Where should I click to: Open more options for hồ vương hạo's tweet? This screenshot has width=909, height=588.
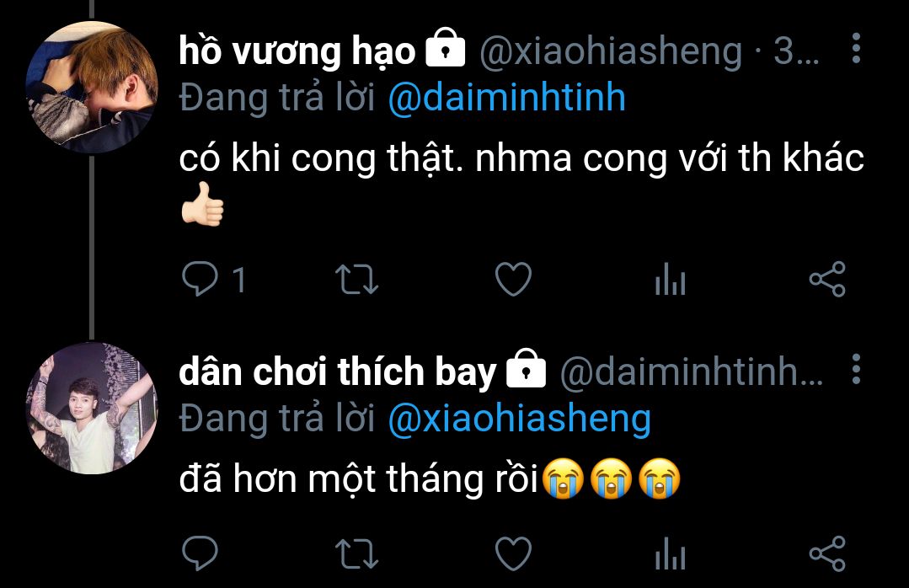tap(856, 48)
